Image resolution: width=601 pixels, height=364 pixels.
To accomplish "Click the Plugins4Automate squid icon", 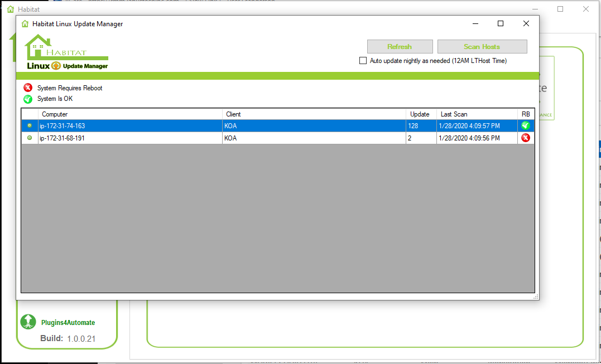I will click(28, 322).
